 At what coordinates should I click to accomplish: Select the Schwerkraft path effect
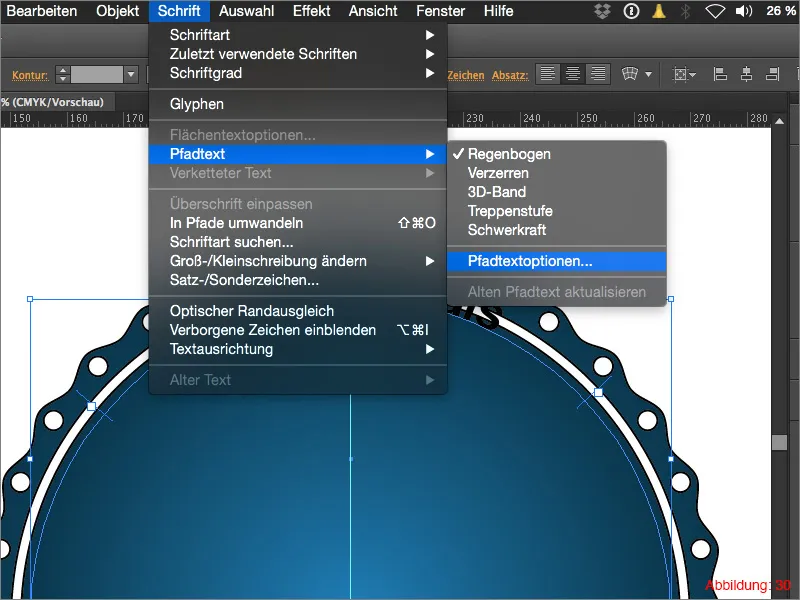tap(557, 230)
